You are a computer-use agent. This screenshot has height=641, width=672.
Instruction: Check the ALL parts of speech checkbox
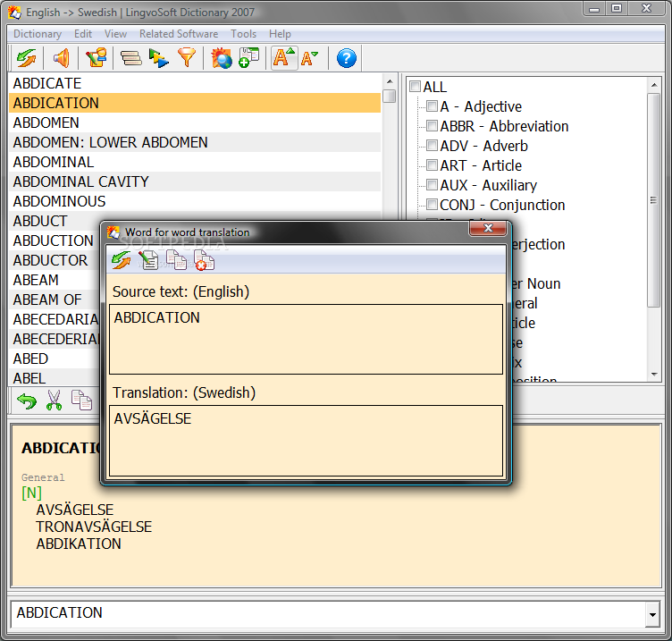pyautogui.click(x=415, y=86)
